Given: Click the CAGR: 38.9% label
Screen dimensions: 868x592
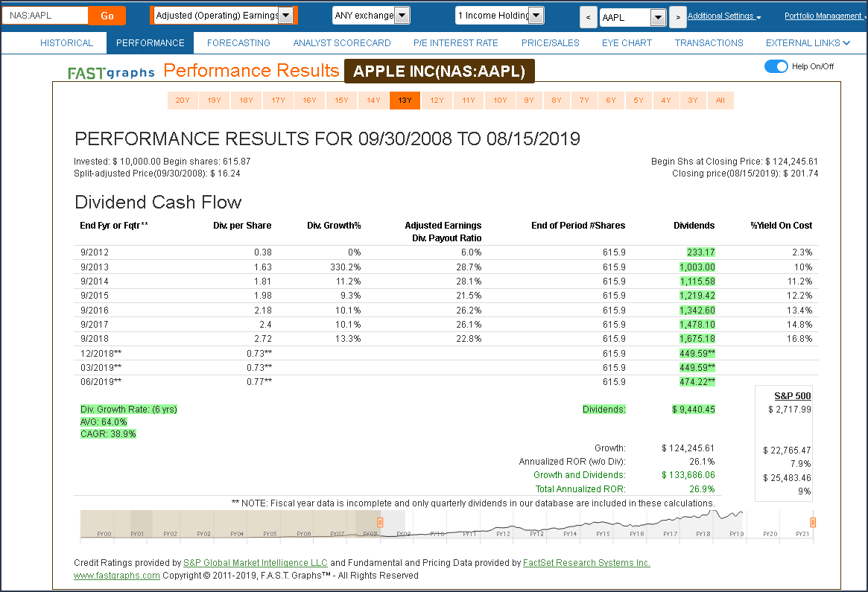Looking at the screenshot, I should 108,434.
